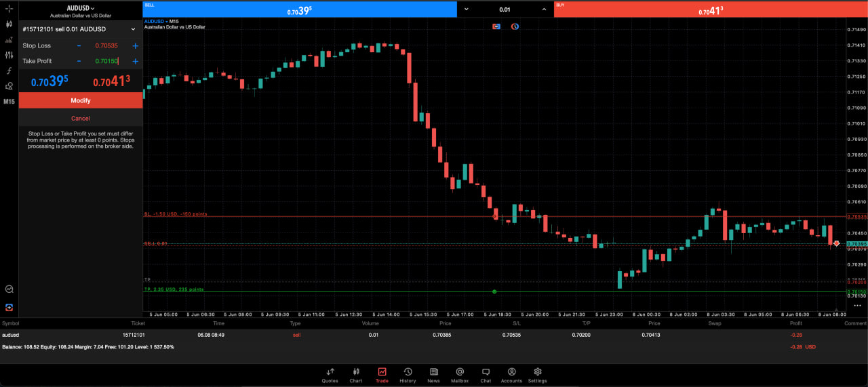Click the red Modify button
Image resolution: width=868 pixels, height=387 pixels.
(81, 100)
